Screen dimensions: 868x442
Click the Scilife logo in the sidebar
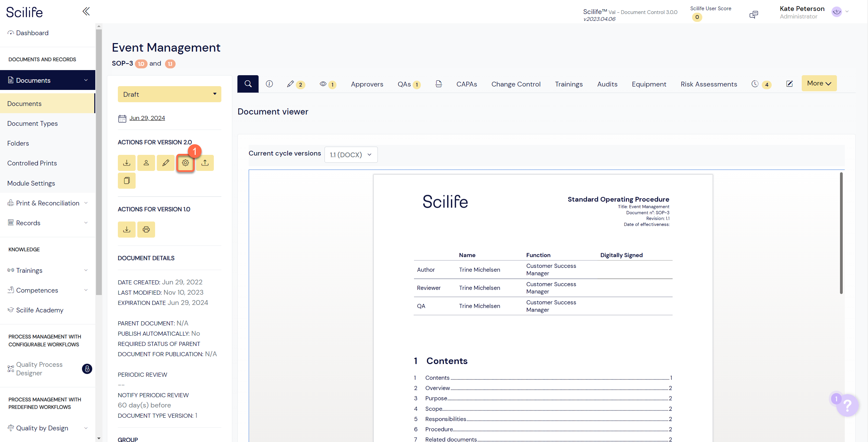click(25, 12)
